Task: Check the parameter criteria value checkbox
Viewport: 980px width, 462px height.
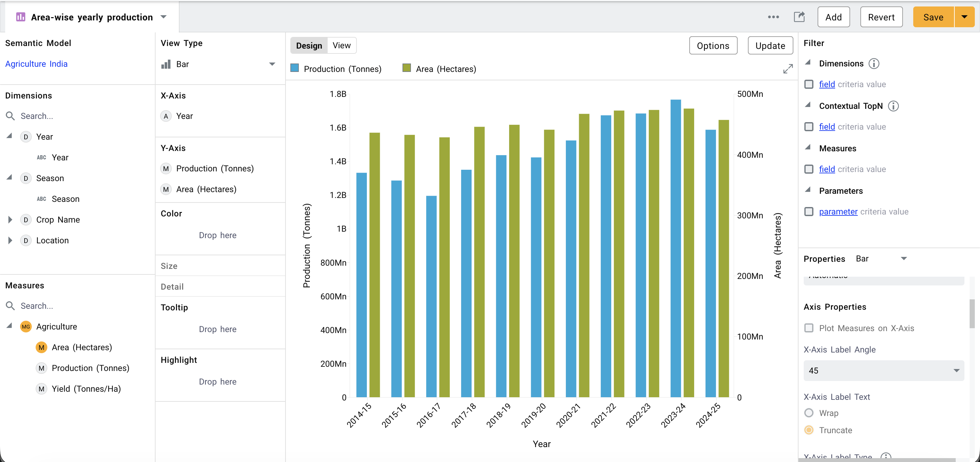Action: pos(809,212)
